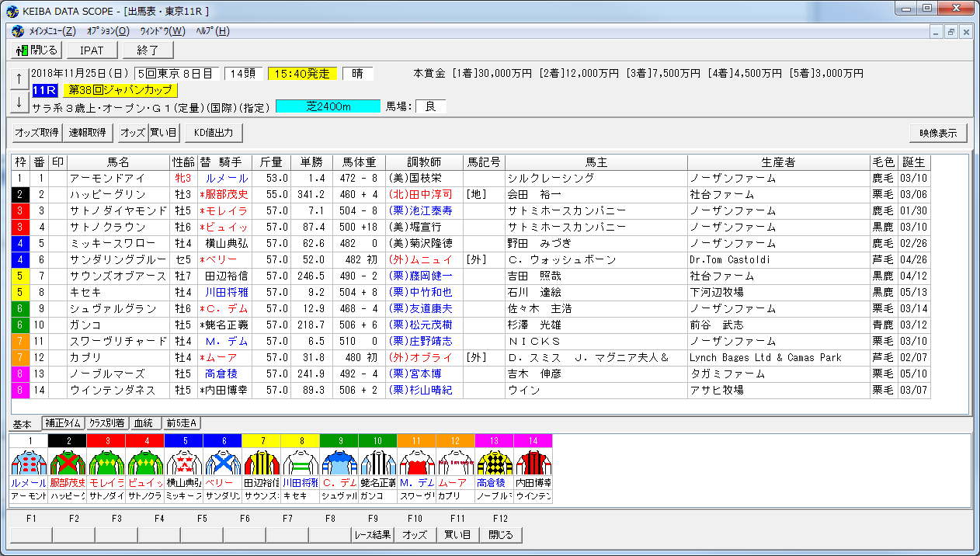980x556 pixels.
Task: Click 映像表示 button
Action: pos(938,133)
